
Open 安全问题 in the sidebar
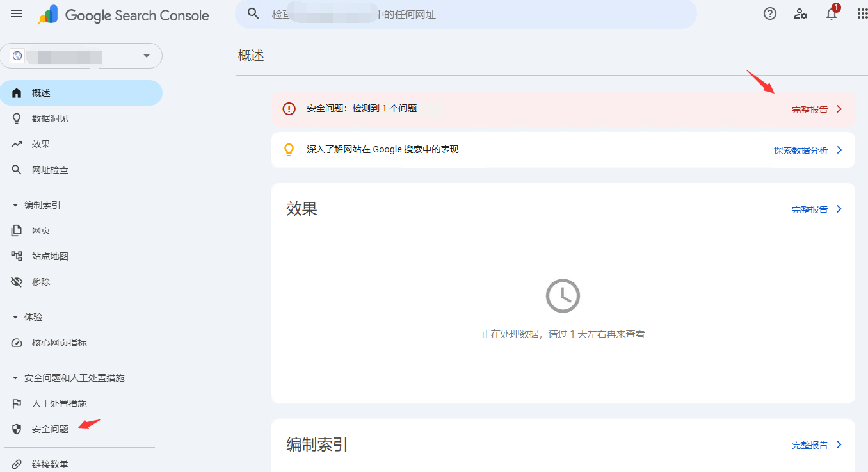50,429
